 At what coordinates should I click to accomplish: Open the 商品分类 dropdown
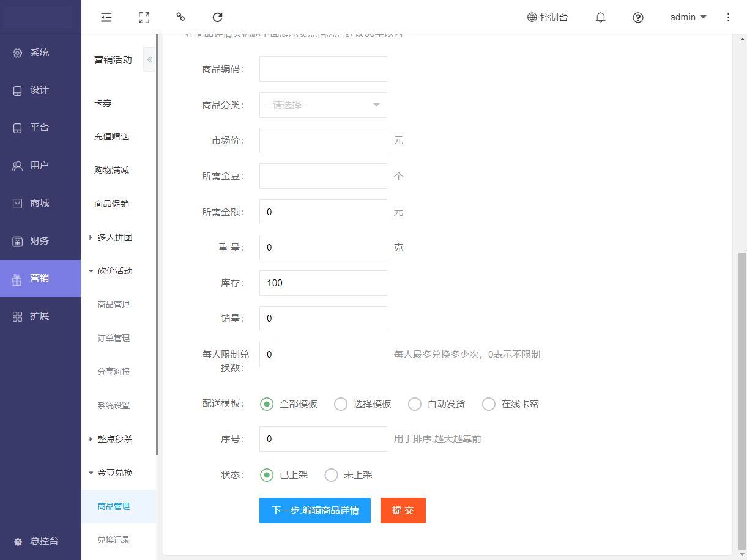(x=323, y=105)
